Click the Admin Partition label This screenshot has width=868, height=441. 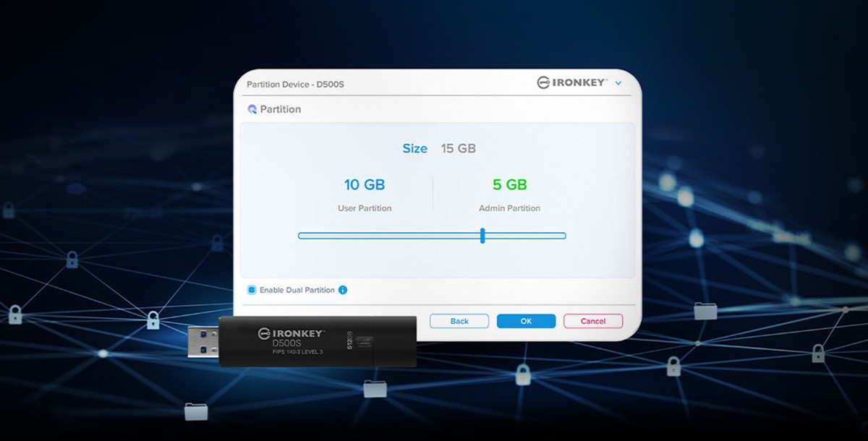pos(509,208)
